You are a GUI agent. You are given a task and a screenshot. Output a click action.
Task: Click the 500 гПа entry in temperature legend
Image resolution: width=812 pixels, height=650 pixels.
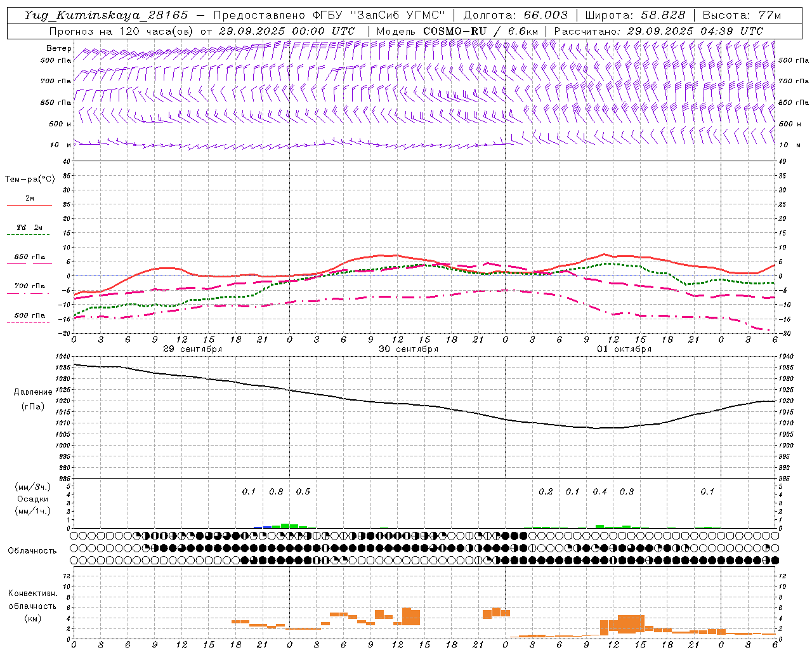pyautogui.click(x=29, y=315)
